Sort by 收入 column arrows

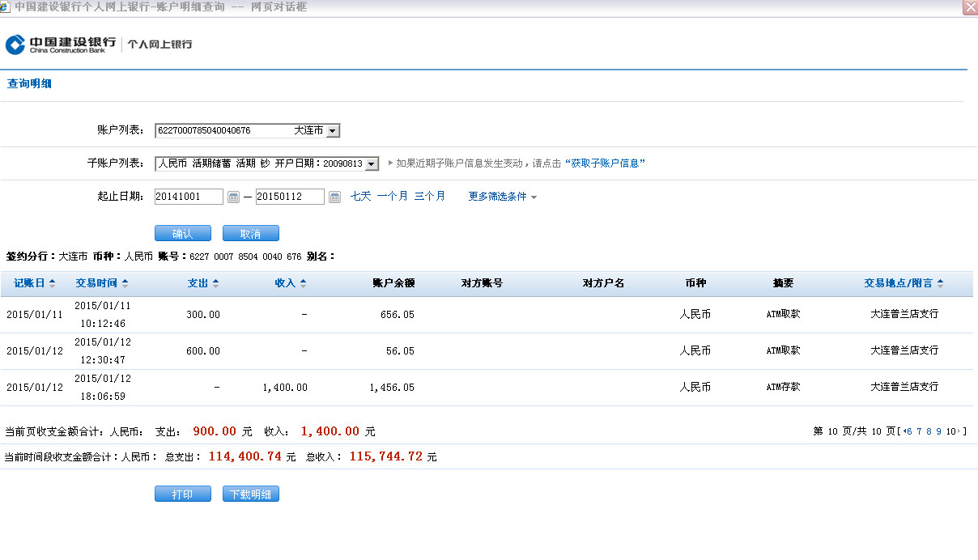pyautogui.click(x=303, y=283)
